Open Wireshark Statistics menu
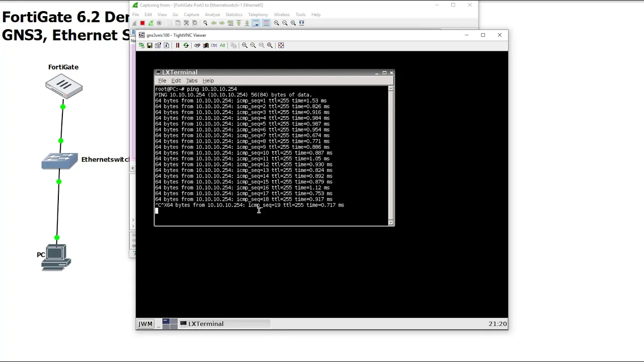Screen dimensions: 644x362 [x=234, y=15]
